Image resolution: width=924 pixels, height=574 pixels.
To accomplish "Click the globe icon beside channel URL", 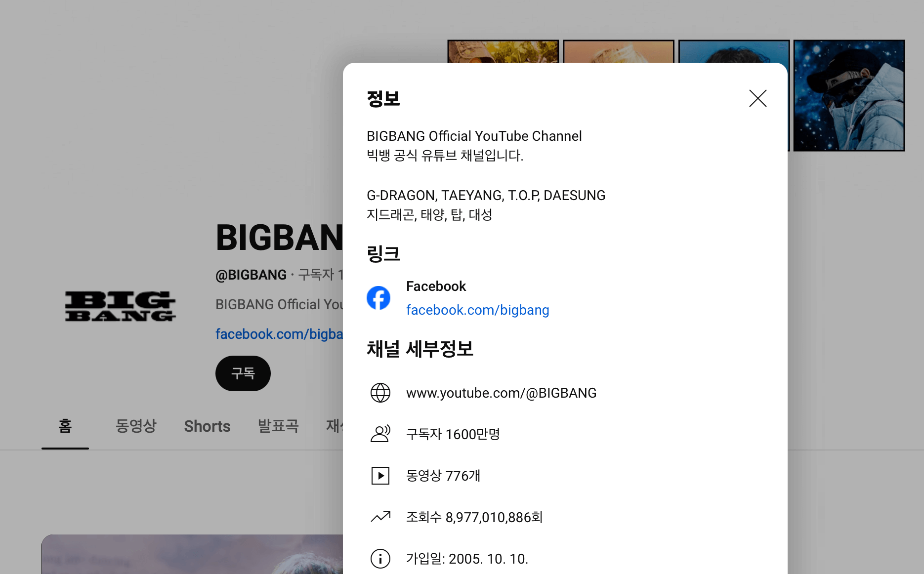I will coord(380,393).
